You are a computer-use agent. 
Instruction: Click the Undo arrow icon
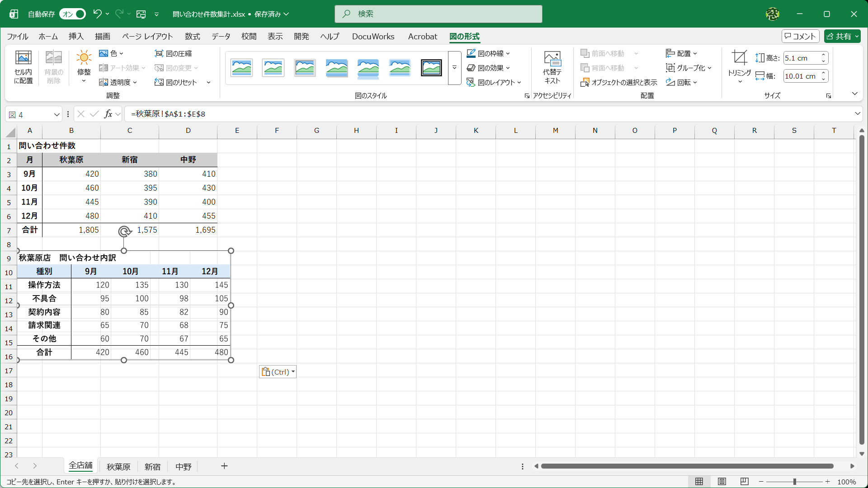[x=97, y=14]
